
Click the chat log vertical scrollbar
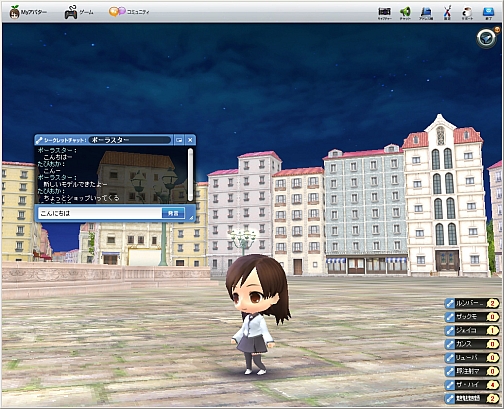[x=190, y=175]
